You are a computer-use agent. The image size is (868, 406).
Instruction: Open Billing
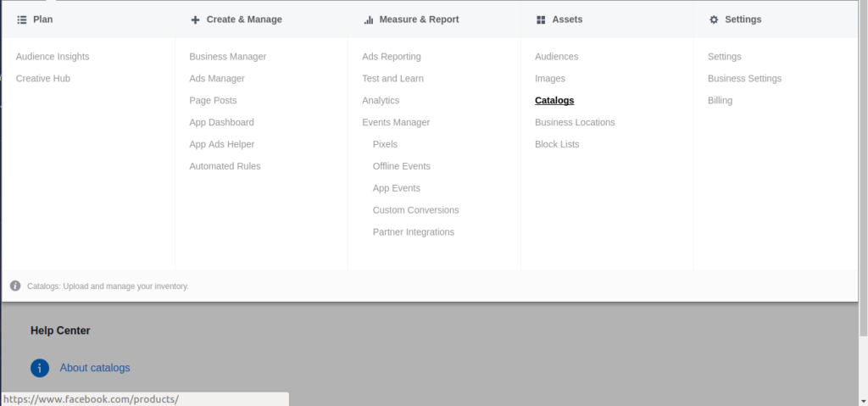pyautogui.click(x=721, y=100)
